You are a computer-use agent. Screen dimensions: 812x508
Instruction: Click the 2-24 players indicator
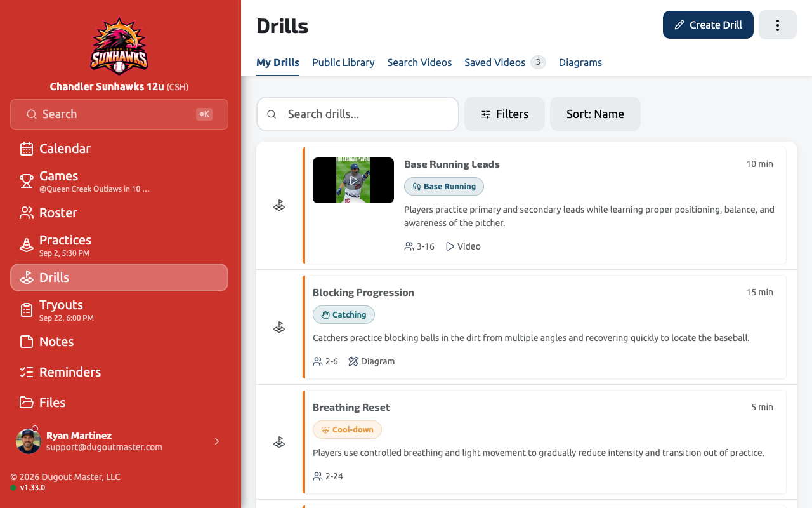[x=328, y=476]
